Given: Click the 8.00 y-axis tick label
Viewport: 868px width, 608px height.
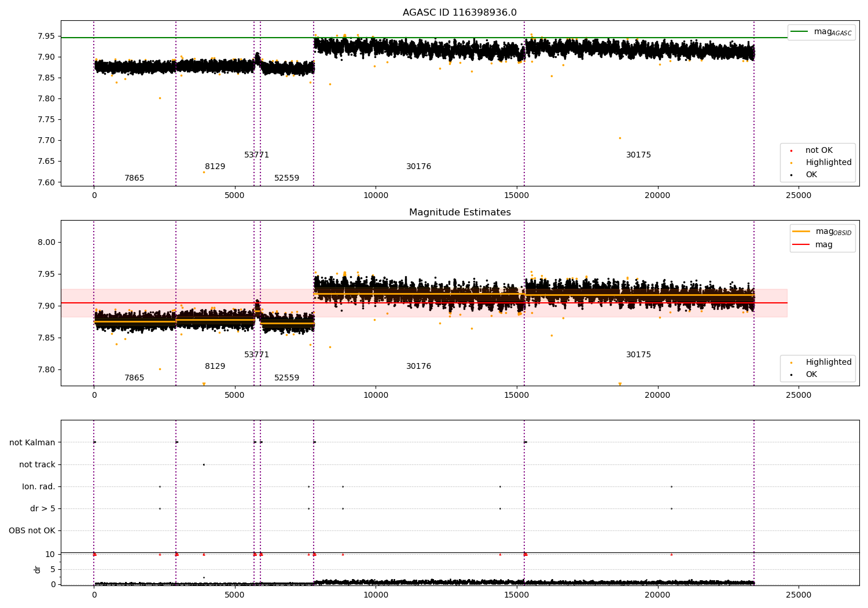Looking at the screenshot, I should 46,243.
